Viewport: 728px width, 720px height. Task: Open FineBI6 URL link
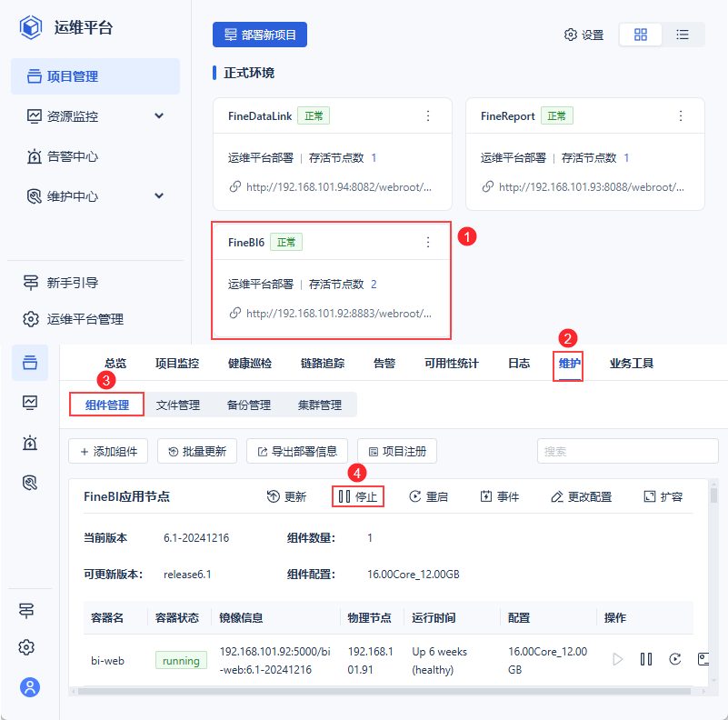(339, 314)
